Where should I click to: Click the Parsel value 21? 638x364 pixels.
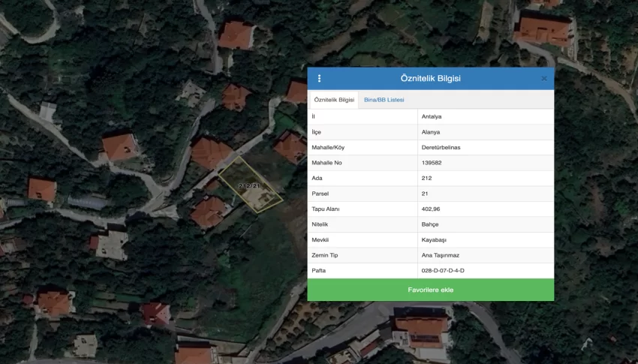tap(426, 194)
